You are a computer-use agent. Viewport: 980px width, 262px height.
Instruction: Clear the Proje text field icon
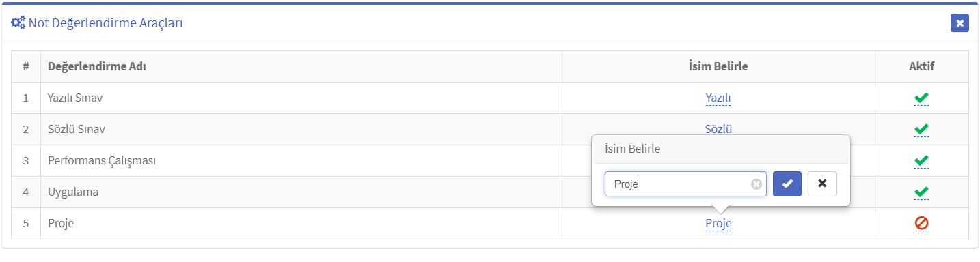pos(756,184)
